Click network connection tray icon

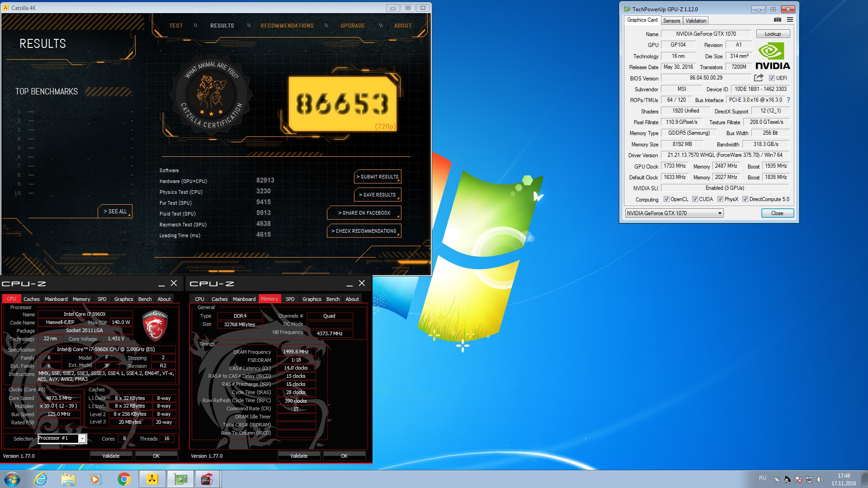(x=809, y=479)
